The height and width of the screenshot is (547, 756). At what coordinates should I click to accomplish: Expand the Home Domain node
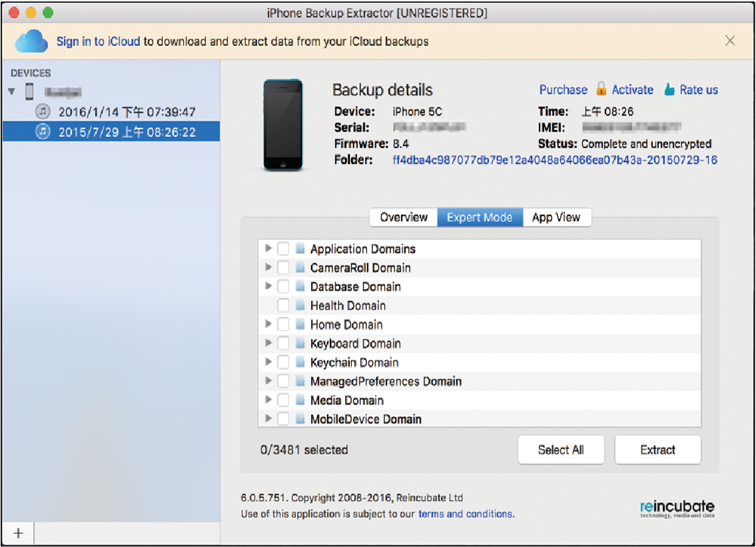pyautogui.click(x=268, y=324)
